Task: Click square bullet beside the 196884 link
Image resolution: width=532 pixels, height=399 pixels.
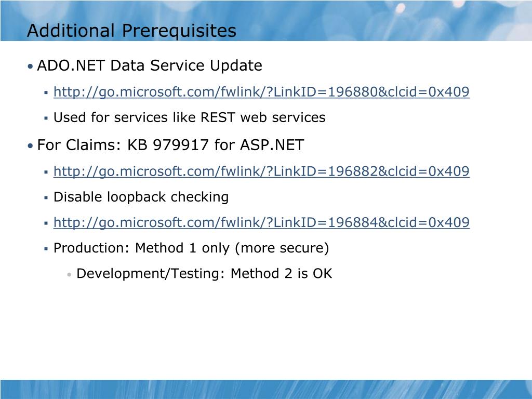Action: coord(46,223)
